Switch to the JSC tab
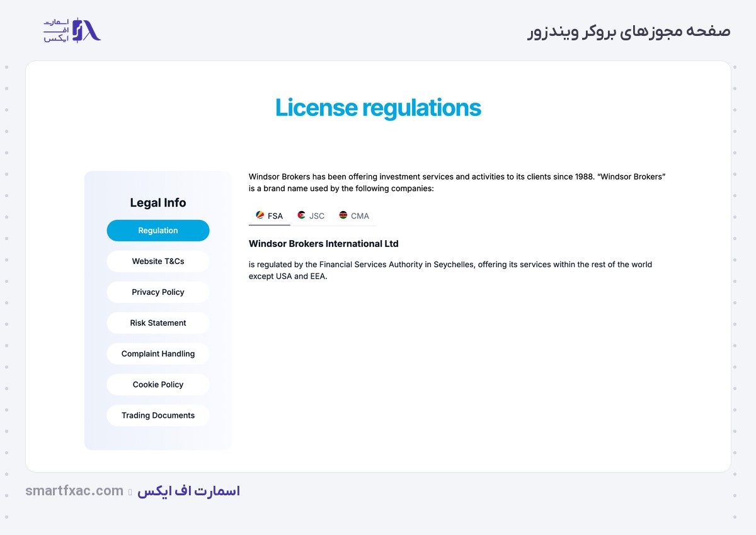The image size is (756, 535). pos(311,216)
